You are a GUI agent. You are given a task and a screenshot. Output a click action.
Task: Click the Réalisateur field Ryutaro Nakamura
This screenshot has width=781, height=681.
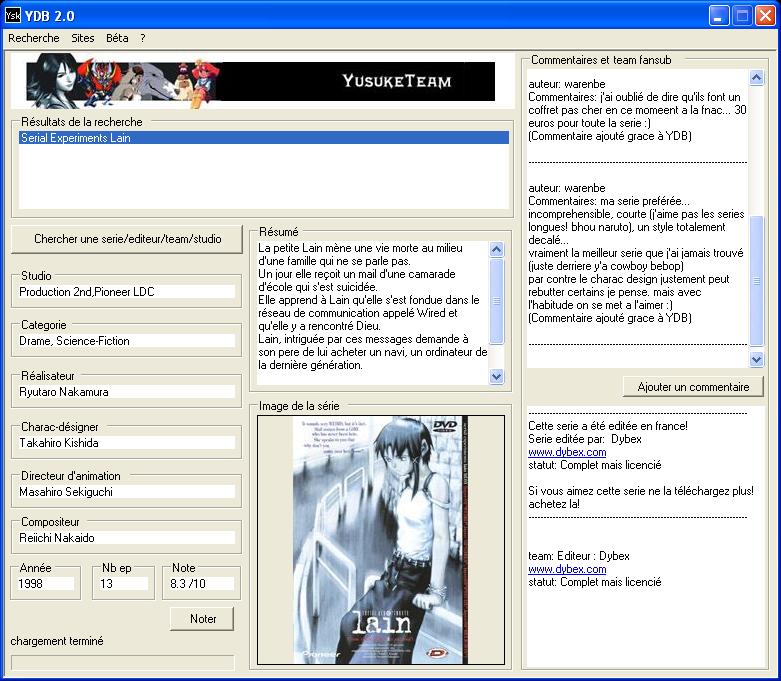pyautogui.click(x=127, y=392)
